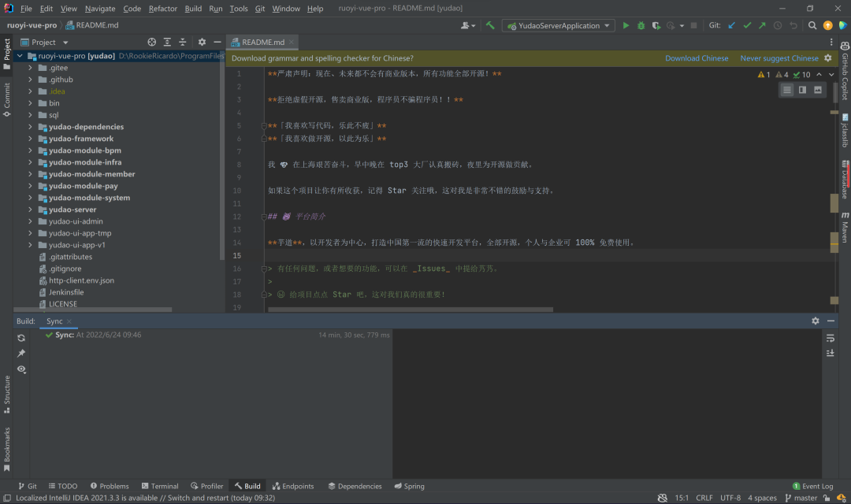Run with coverage icon in toolbar

click(x=656, y=25)
